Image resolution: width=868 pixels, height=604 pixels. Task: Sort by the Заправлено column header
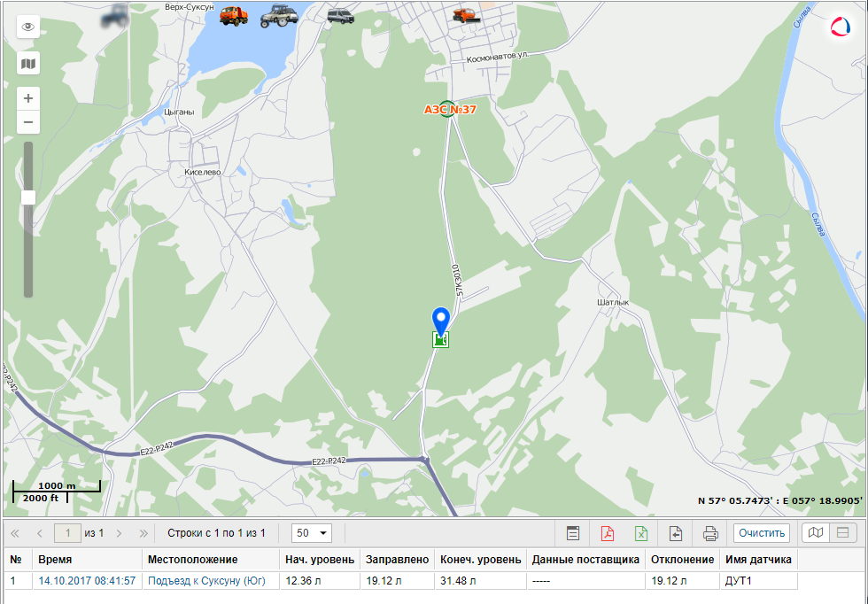[397, 560]
